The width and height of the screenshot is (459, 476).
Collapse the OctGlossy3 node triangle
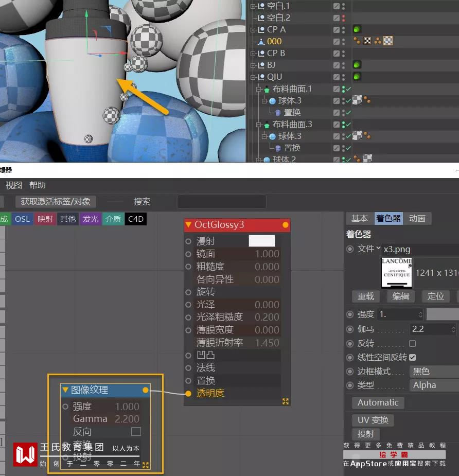click(188, 225)
